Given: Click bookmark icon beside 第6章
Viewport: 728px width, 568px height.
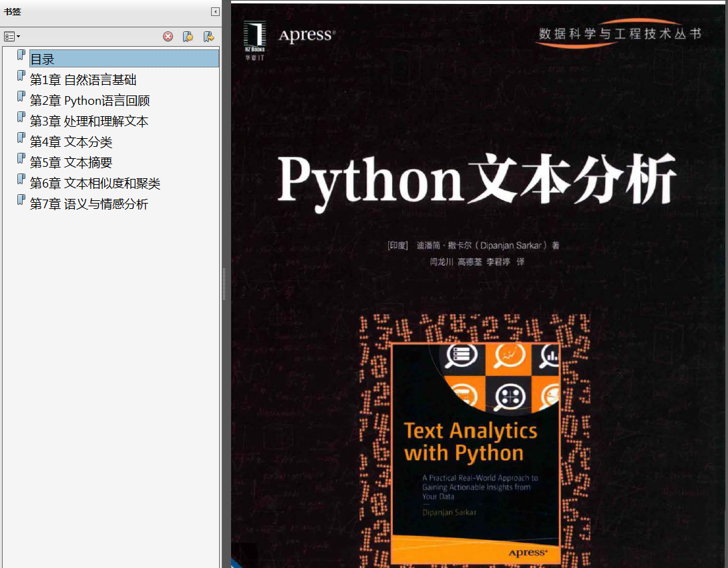Looking at the screenshot, I should click(21, 179).
